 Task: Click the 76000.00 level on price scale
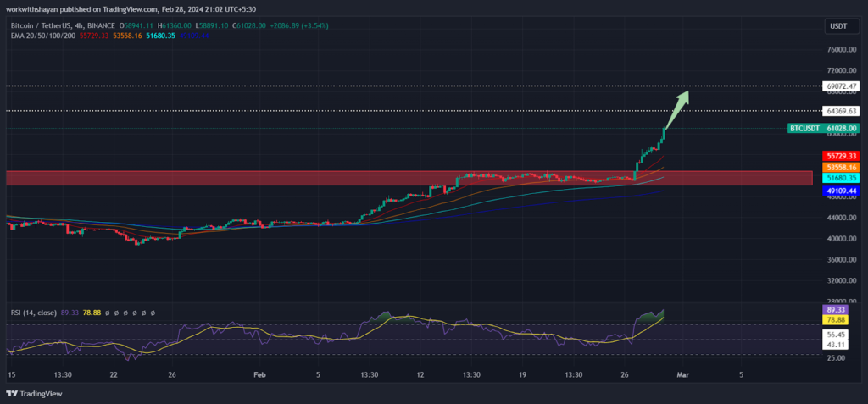point(841,49)
